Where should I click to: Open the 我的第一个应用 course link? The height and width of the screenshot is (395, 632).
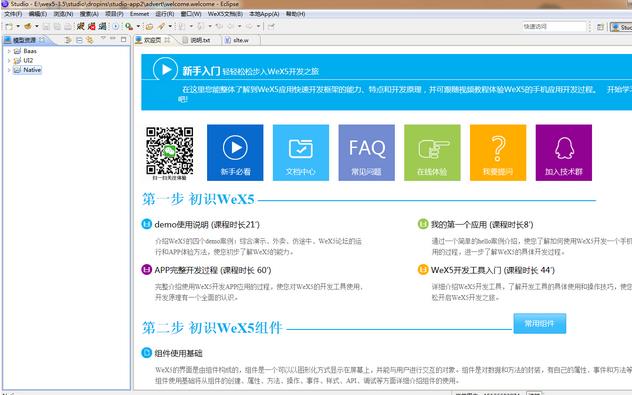(482, 225)
